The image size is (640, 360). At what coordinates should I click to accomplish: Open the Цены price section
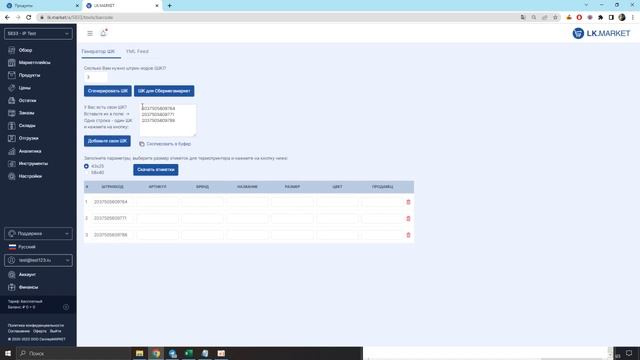(24, 88)
